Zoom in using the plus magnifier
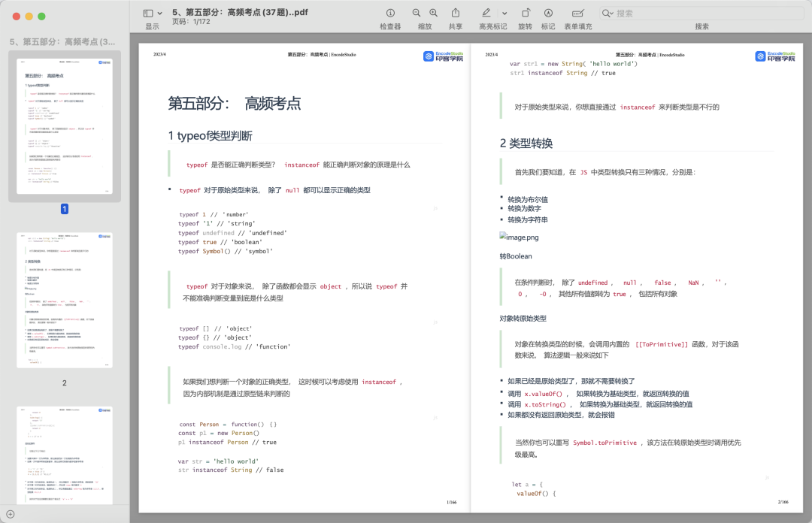 pos(434,13)
